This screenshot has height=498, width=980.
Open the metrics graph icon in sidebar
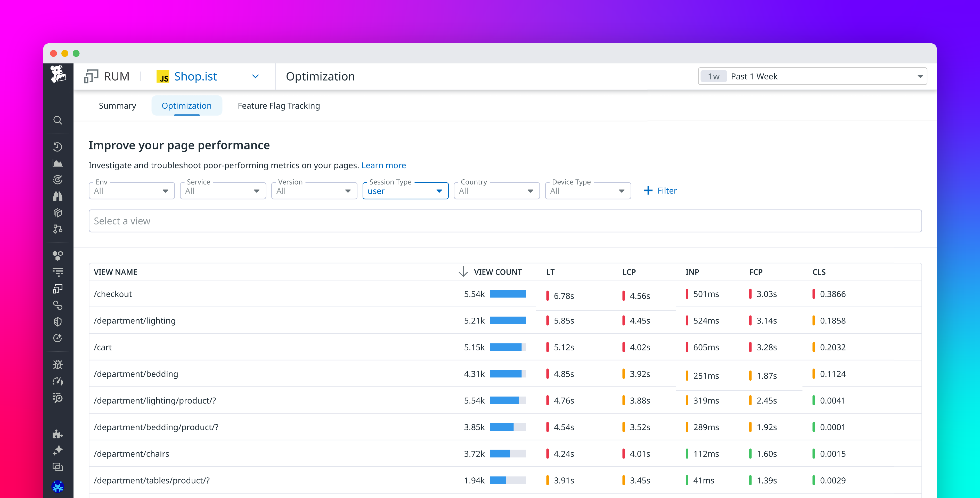pyautogui.click(x=58, y=163)
